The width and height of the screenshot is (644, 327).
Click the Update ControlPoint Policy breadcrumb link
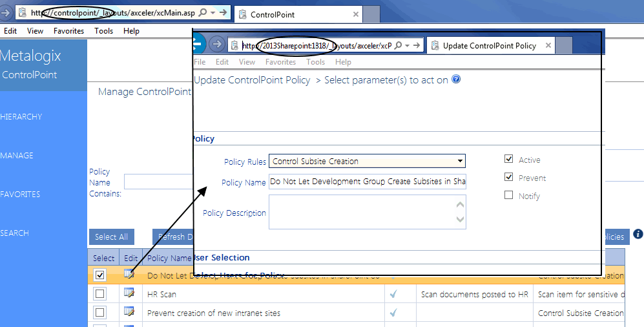pyautogui.click(x=252, y=80)
